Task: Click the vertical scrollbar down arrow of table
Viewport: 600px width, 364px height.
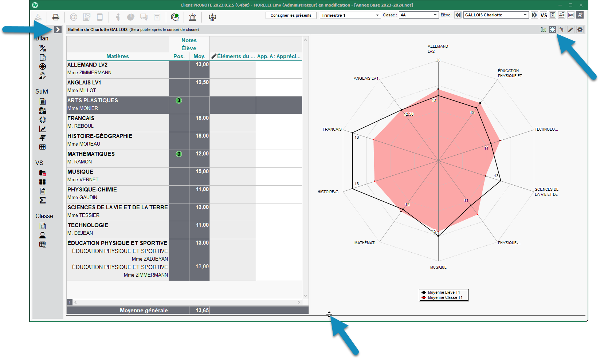Action: pos(306,296)
